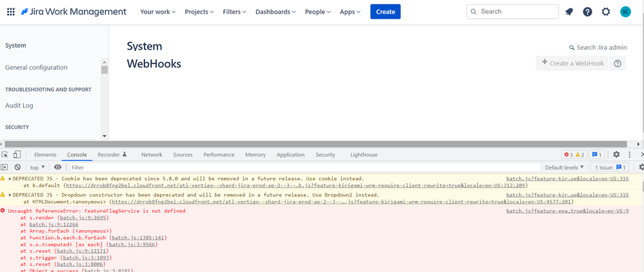Click the batch.js:1385:141 stack link
Screen dimensions: 644x272
click(138, 238)
